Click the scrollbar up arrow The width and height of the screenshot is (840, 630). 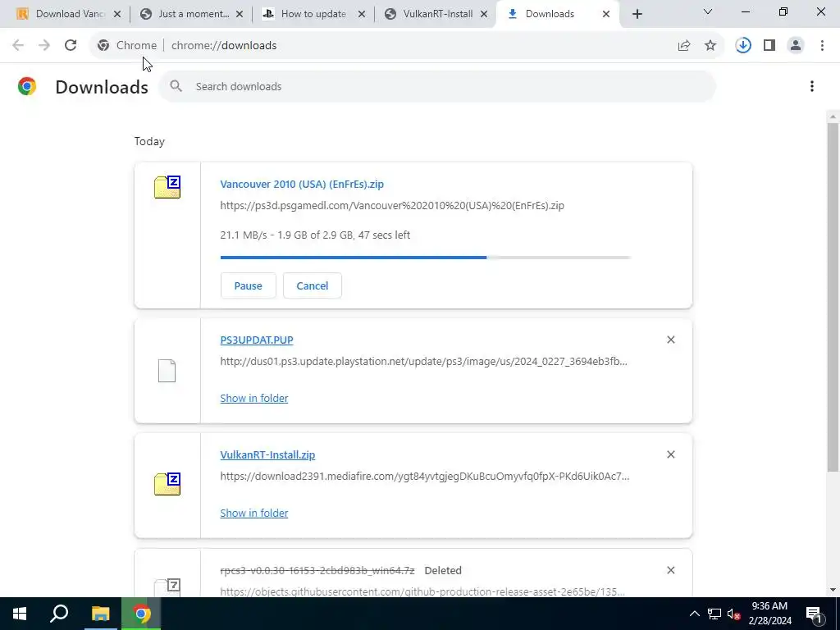833,116
